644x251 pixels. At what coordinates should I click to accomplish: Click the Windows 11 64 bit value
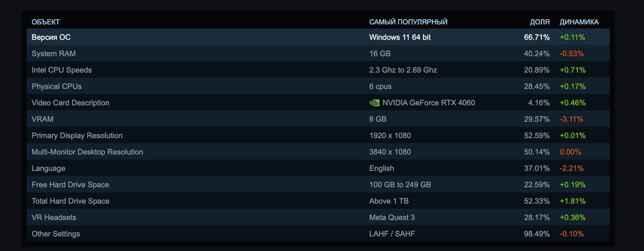400,37
